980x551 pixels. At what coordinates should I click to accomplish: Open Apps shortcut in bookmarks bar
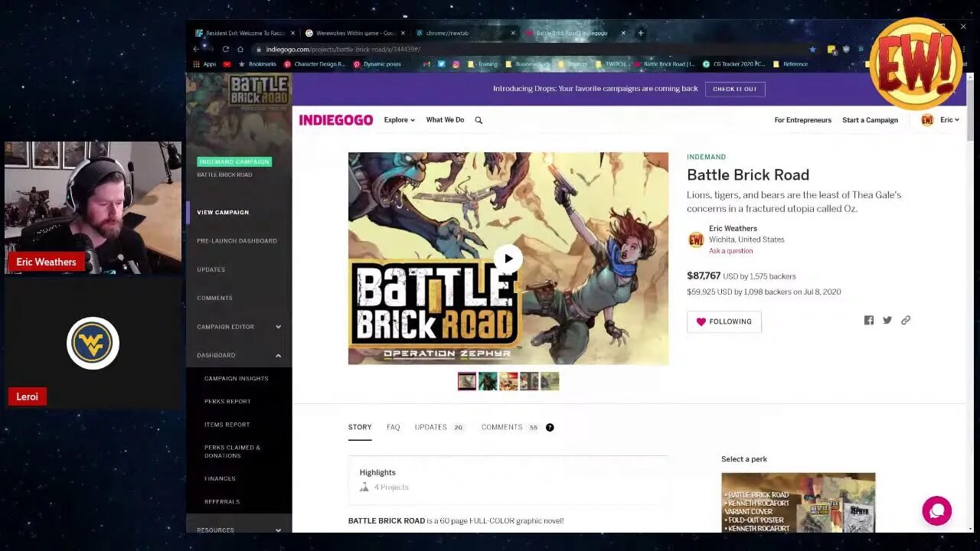point(204,64)
